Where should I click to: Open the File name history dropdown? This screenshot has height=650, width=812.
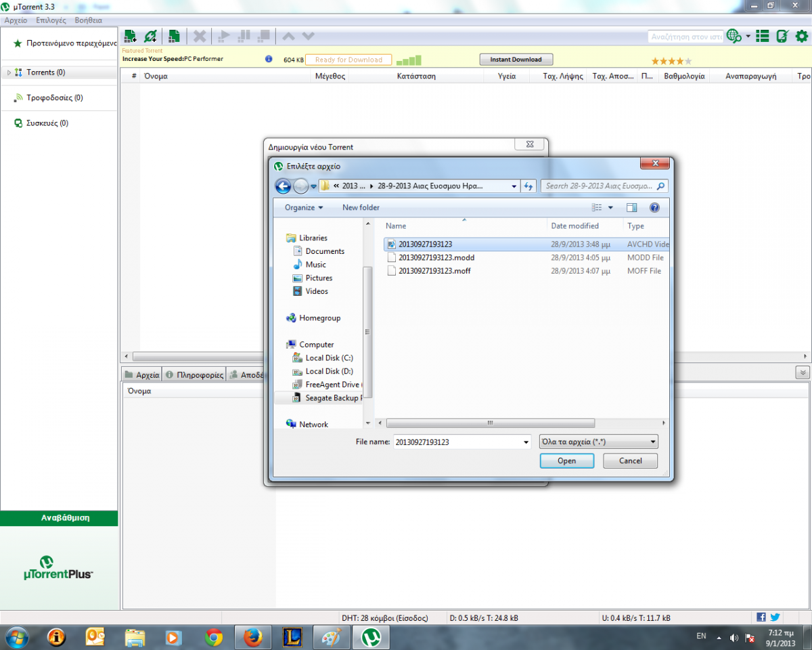pos(526,442)
